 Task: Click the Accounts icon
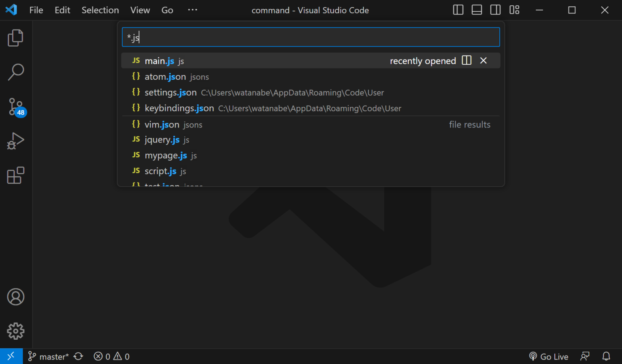pyautogui.click(x=15, y=297)
